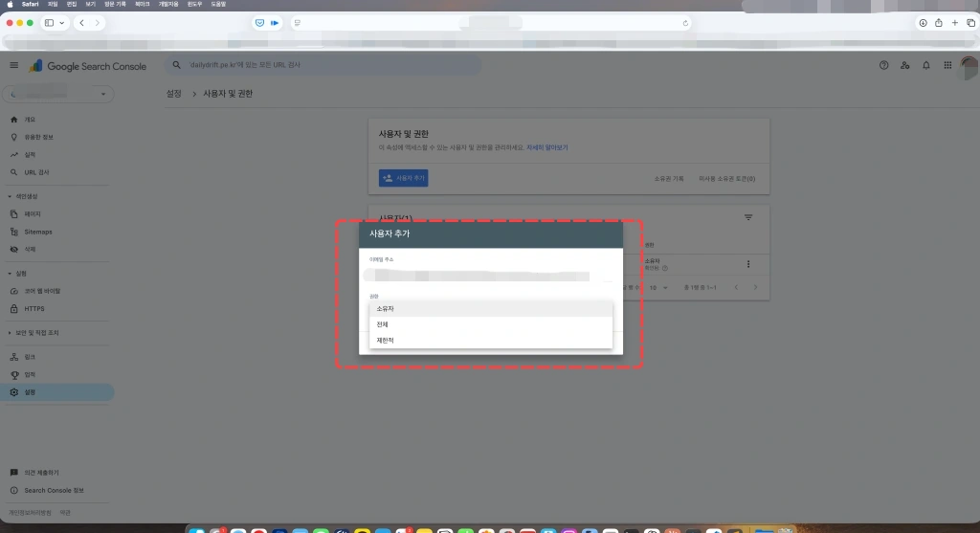Click Safari's share icon
This screenshot has width=980, height=533.
pyautogui.click(x=939, y=23)
